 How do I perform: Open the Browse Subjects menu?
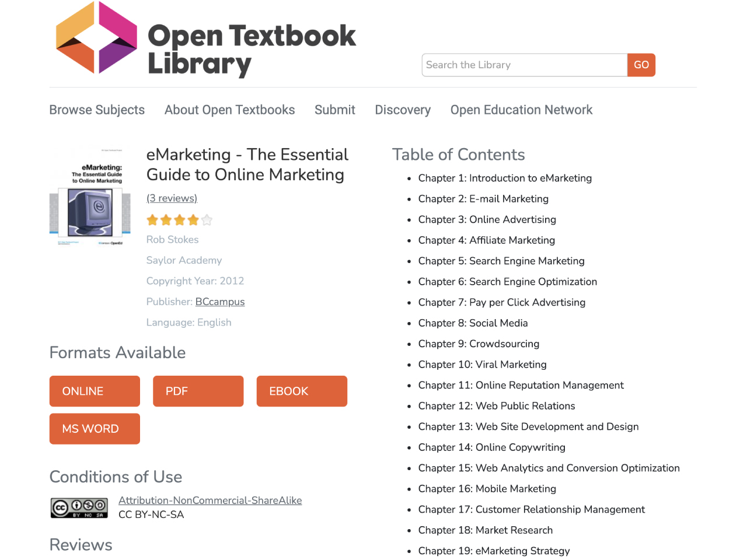click(x=97, y=110)
